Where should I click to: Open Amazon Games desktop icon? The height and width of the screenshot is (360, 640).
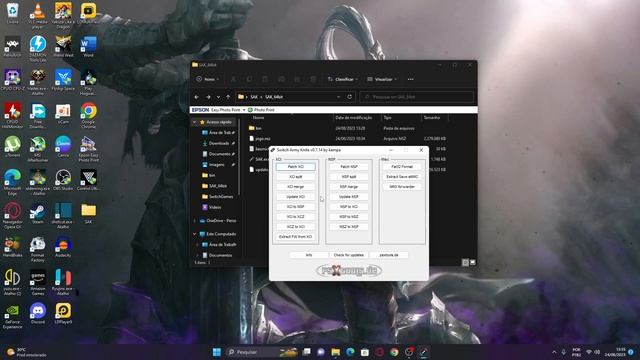38,282
